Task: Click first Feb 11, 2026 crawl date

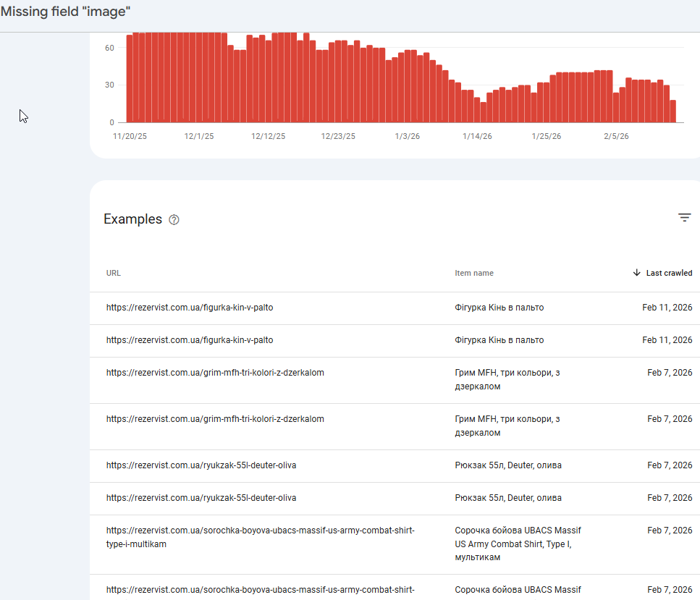Action: [667, 308]
